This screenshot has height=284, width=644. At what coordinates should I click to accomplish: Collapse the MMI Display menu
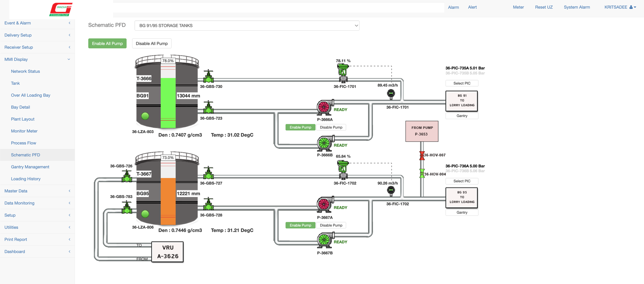pyautogui.click(x=37, y=59)
